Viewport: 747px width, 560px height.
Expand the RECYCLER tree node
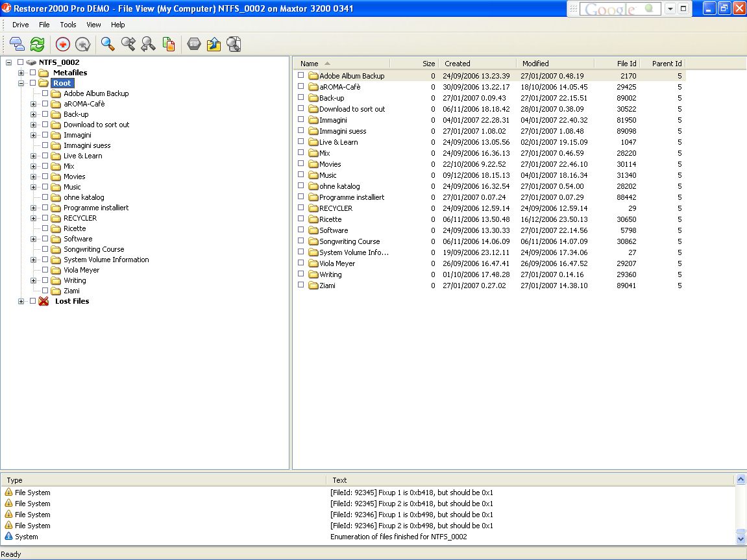point(33,219)
